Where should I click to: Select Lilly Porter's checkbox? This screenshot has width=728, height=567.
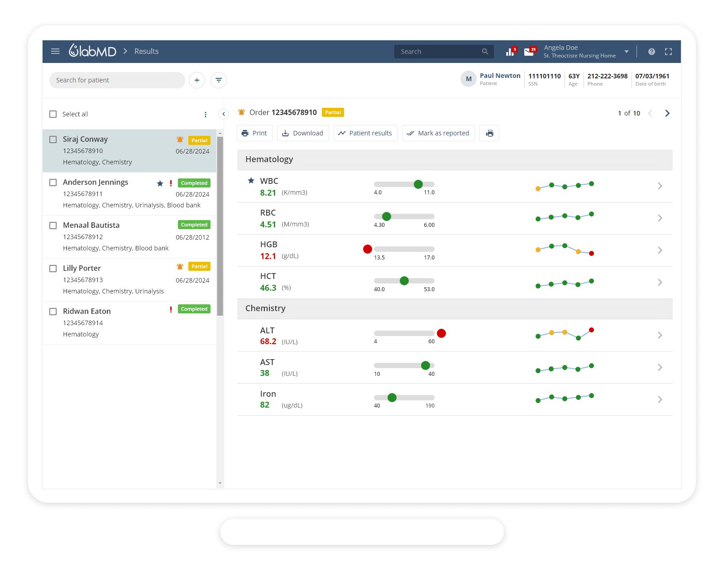coord(53,269)
